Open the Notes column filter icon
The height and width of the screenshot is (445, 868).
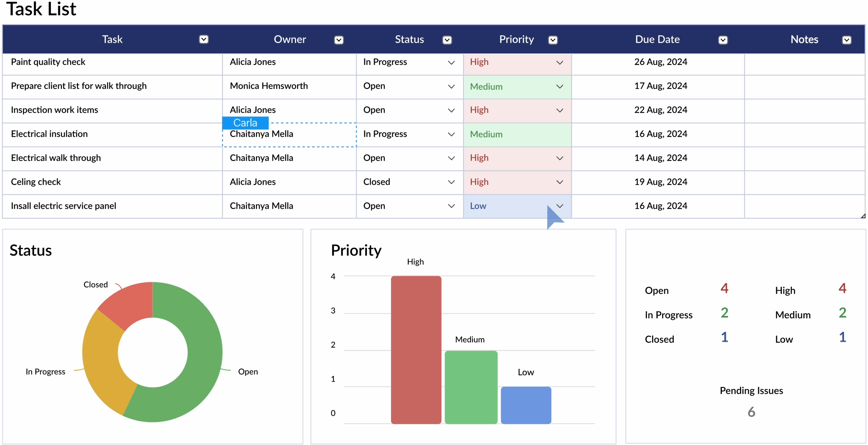846,40
